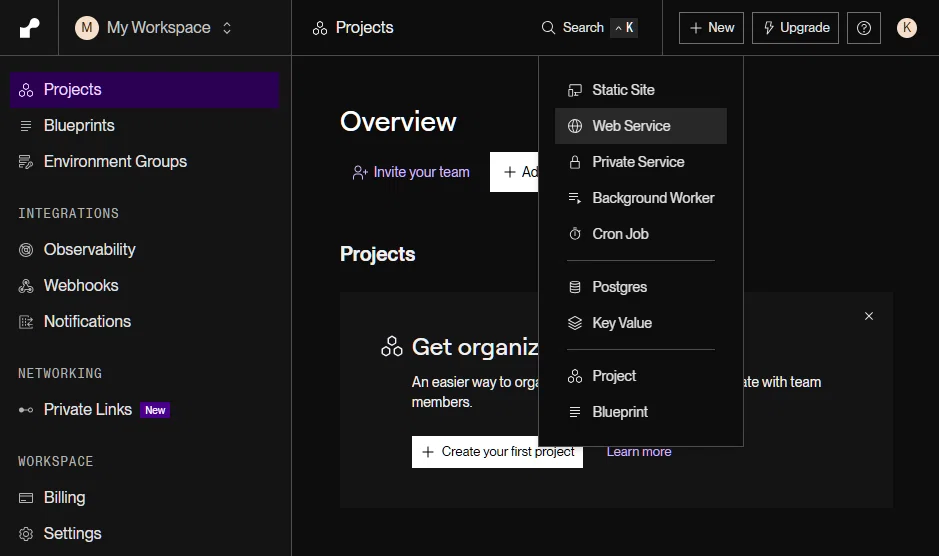This screenshot has width=939, height=556.
Task: Choose Blueprint from New menu
Action: (x=641, y=412)
